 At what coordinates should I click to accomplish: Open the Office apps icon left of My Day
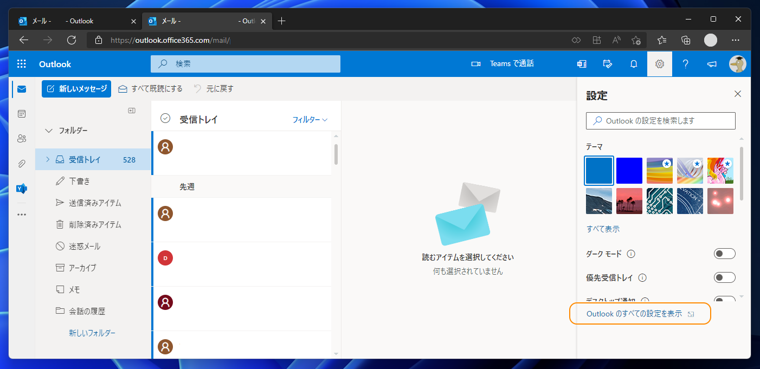pyautogui.click(x=581, y=64)
